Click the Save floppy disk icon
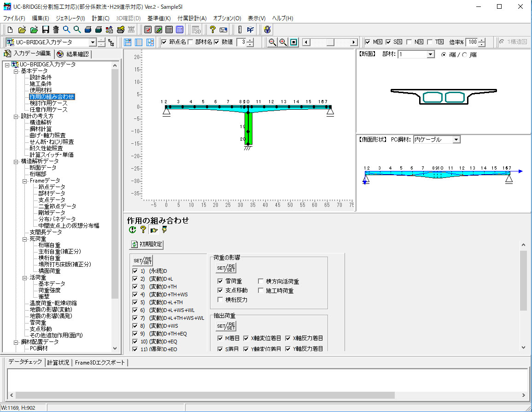532x412 pixels. click(x=45, y=30)
